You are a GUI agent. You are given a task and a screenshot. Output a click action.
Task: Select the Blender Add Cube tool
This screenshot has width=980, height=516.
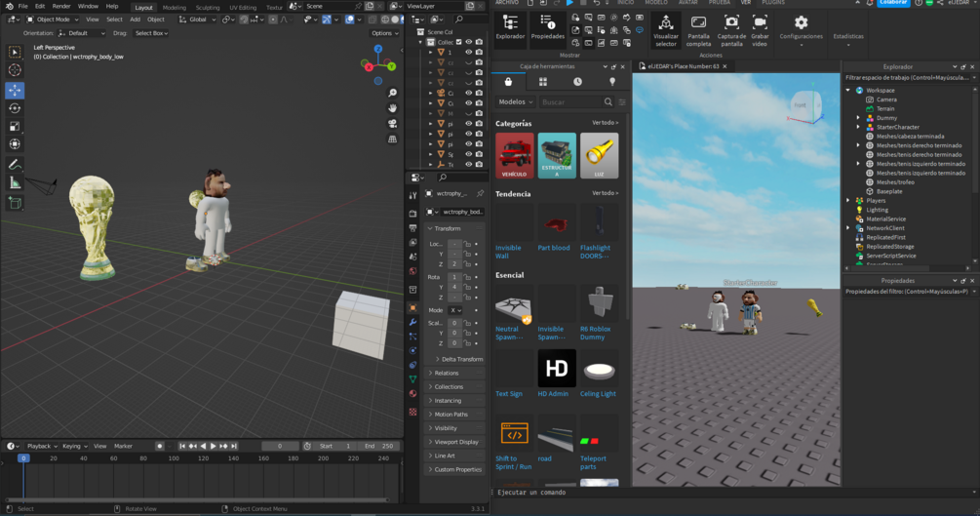15,203
